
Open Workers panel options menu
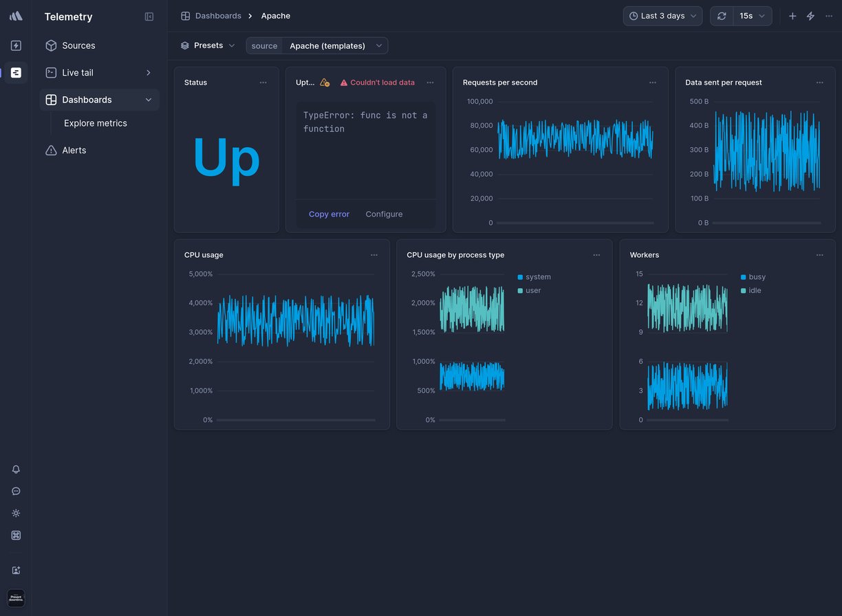pos(820,255)
